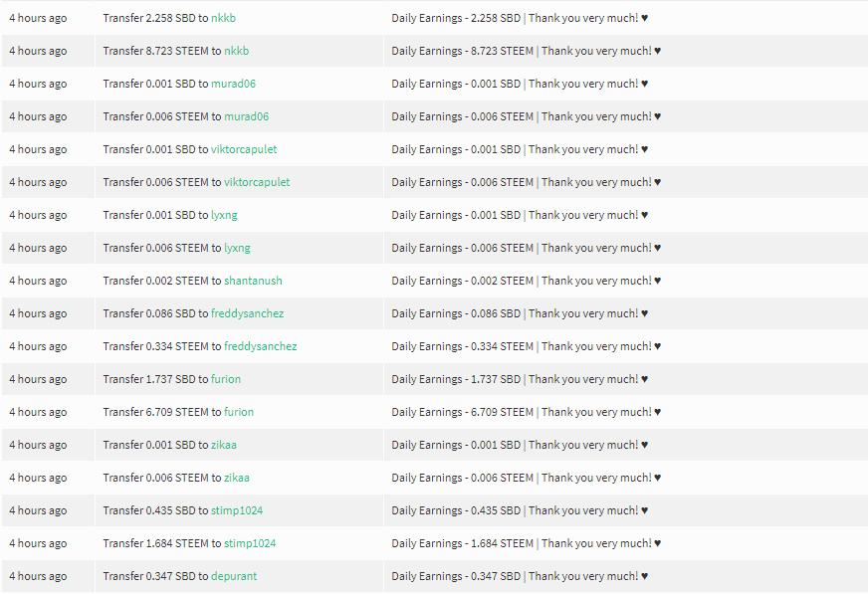Select memo 'Daily Earnings - 0.435 SBD' text

coord(456,510)
